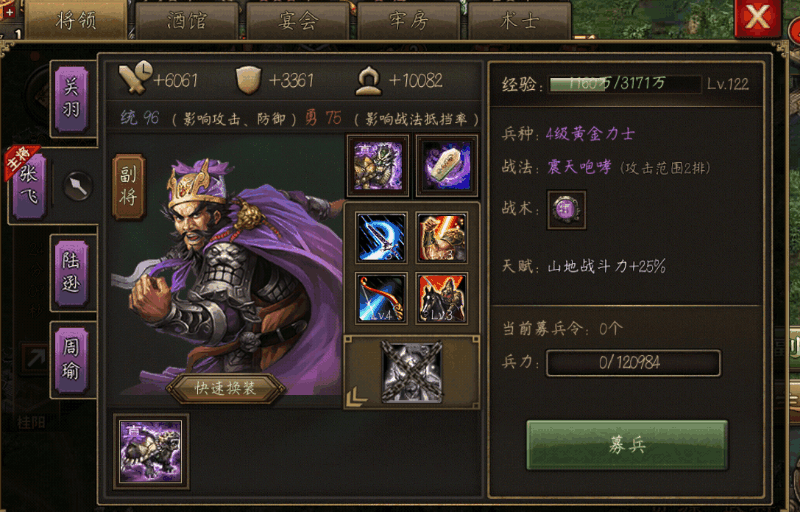Click the chained locked armor slot

412,371
